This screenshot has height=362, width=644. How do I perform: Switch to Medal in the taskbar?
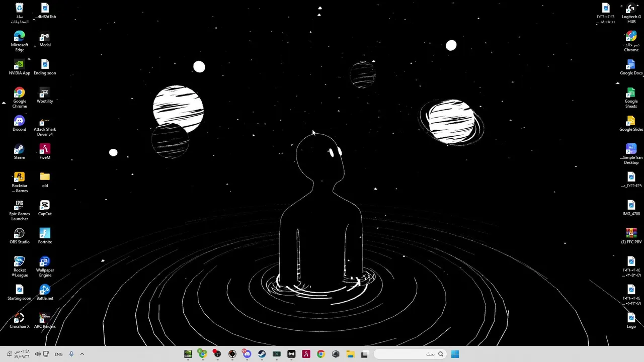291,354
